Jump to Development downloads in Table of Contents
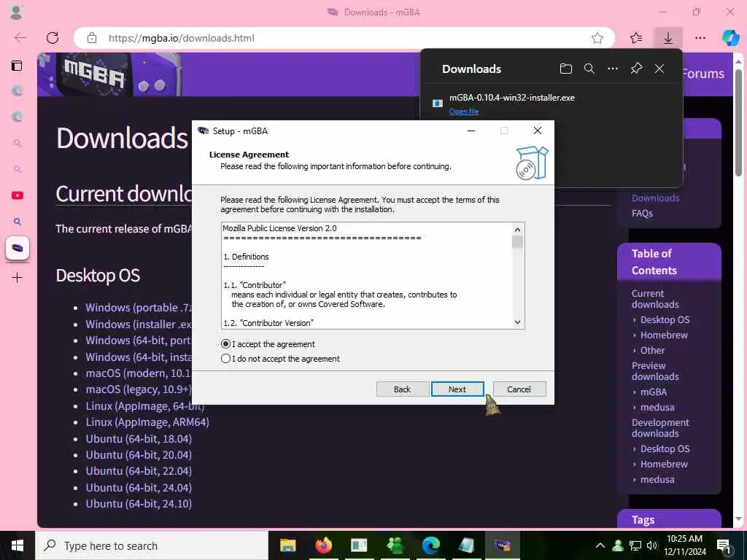Viewport: 747px width, 560px height. pos(659,427)
